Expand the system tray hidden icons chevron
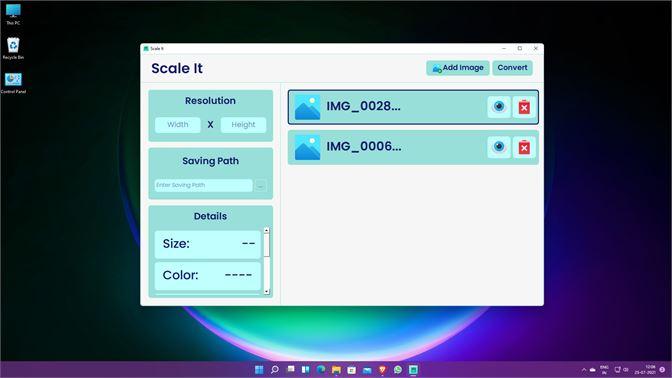 (x=584, y=370)
